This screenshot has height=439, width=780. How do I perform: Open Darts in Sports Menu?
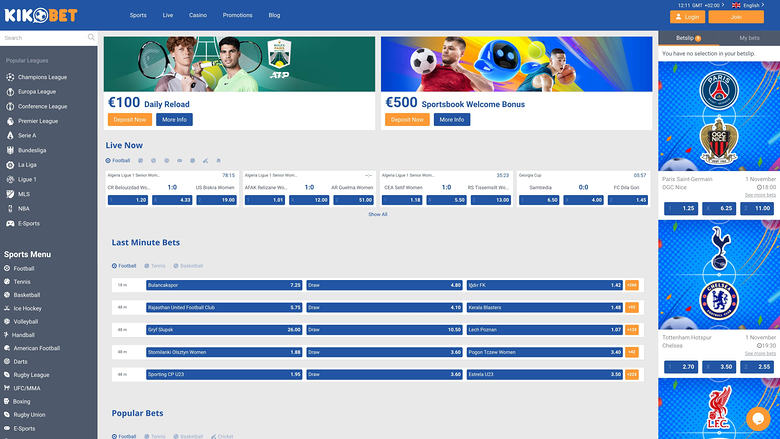coord(20,361)
